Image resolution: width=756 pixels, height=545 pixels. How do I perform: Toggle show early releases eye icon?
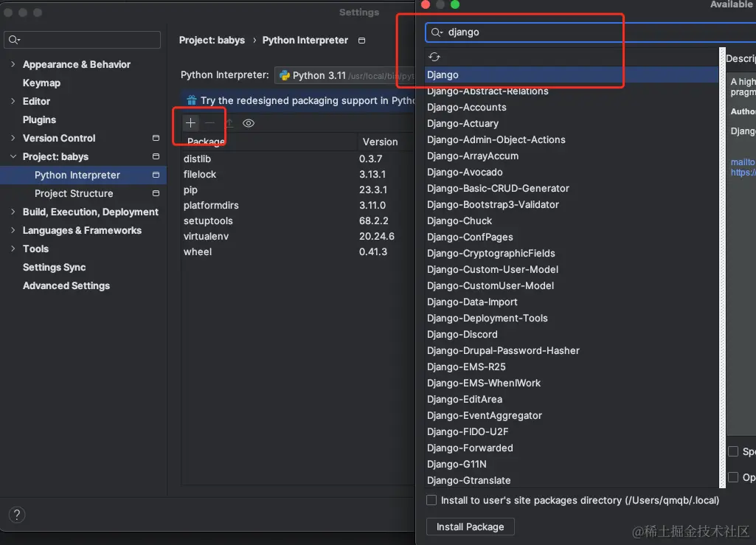[249, 123]
